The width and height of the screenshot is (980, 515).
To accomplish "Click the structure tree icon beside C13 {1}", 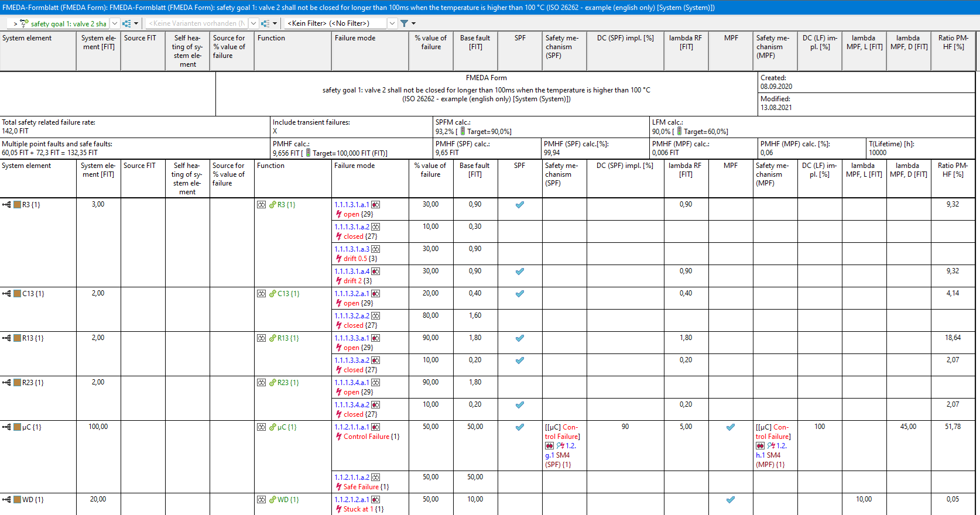I will [x=6, y=294].
